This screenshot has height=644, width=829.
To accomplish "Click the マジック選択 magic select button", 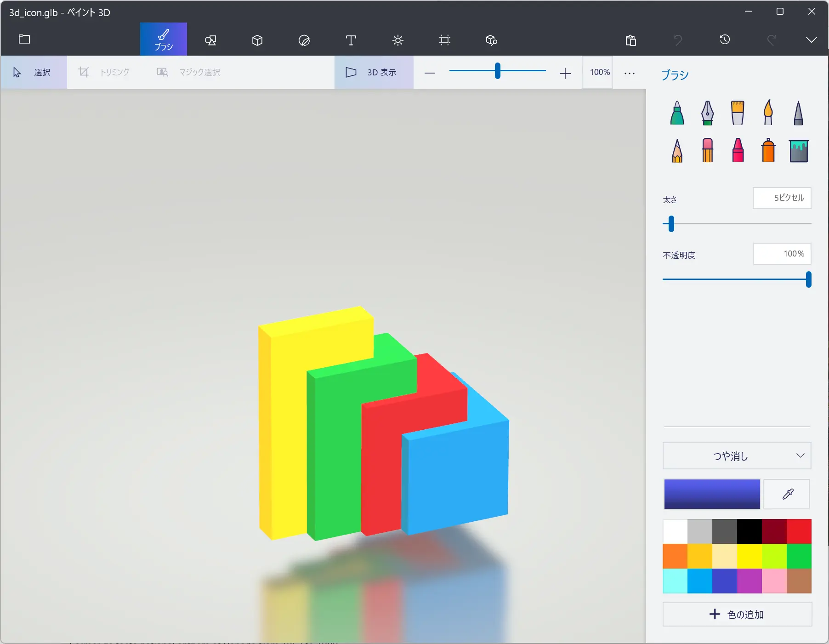I will pos(188,72).
